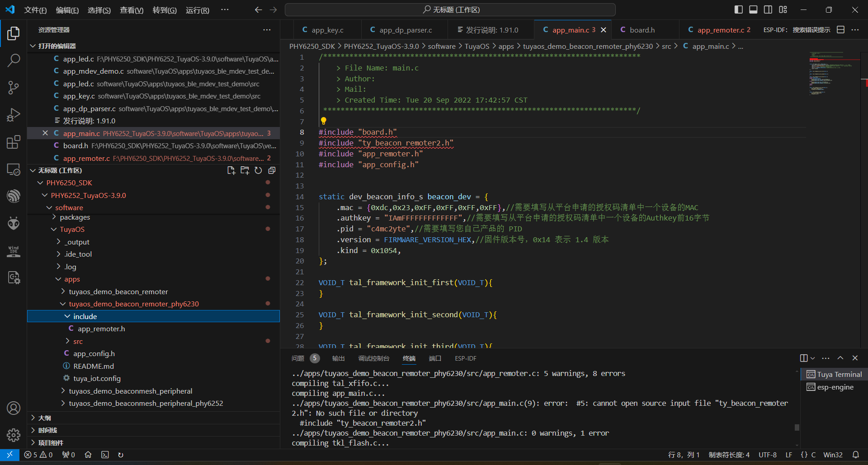Open the Extensions view

click(14, 142)
